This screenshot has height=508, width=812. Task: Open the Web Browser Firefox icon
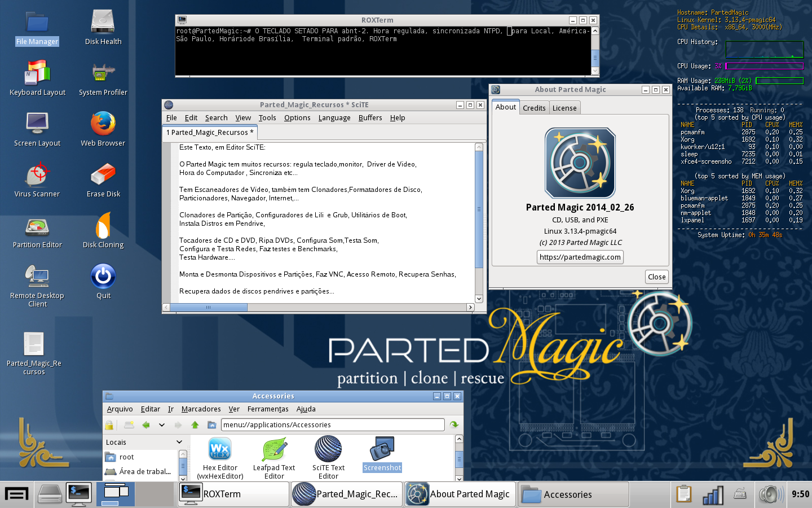(103, 129)
